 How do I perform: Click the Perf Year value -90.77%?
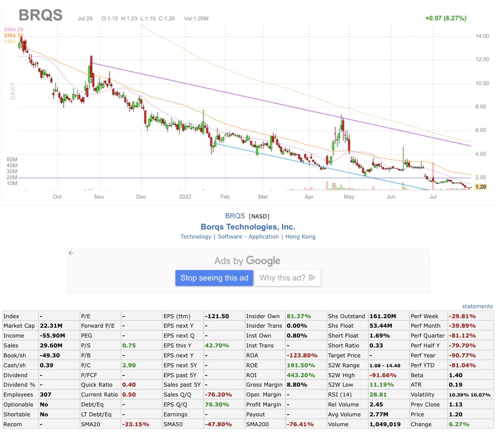click(463, 356)
